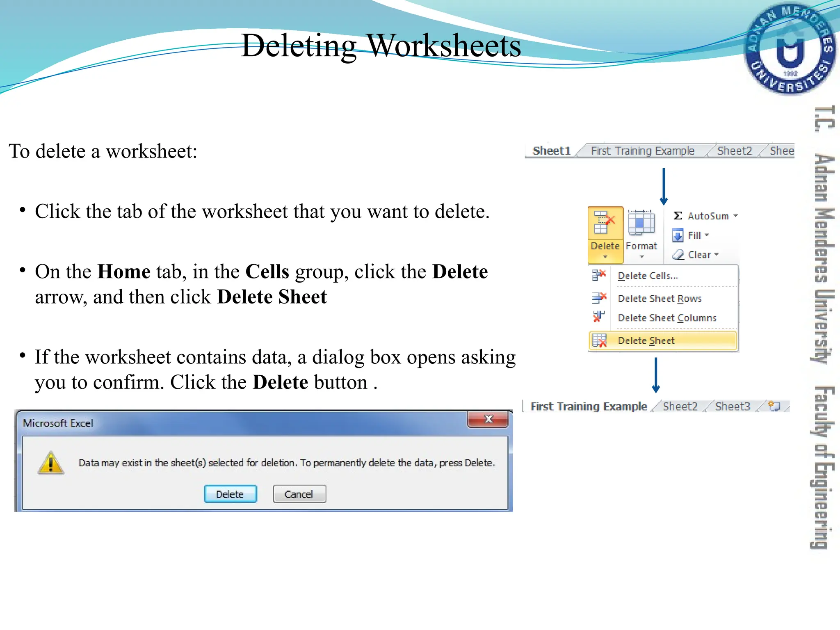Click the Insert Worksheet tab icon
This screenshot has width=840, height=630.
(x=774, y=406)
